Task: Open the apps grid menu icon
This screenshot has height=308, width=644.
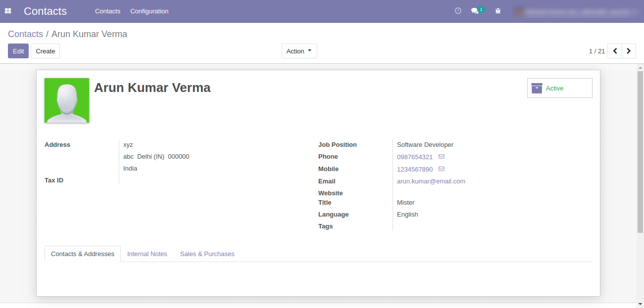Action: click(x=8, y=11)
